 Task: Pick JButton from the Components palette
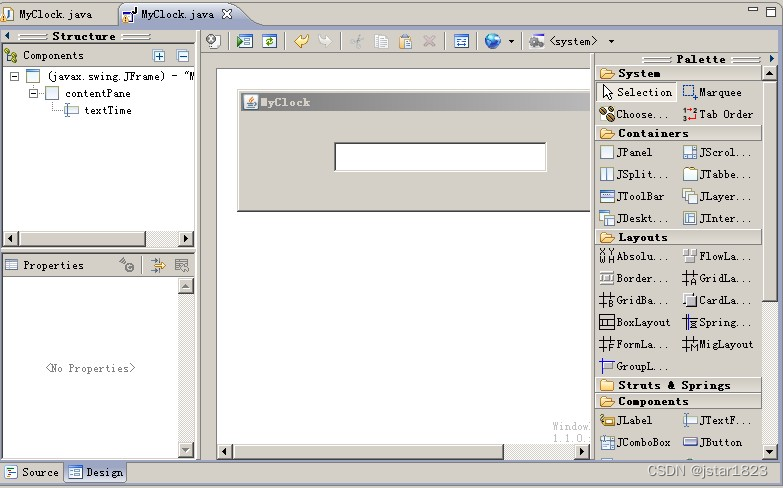tap(712, 442)
